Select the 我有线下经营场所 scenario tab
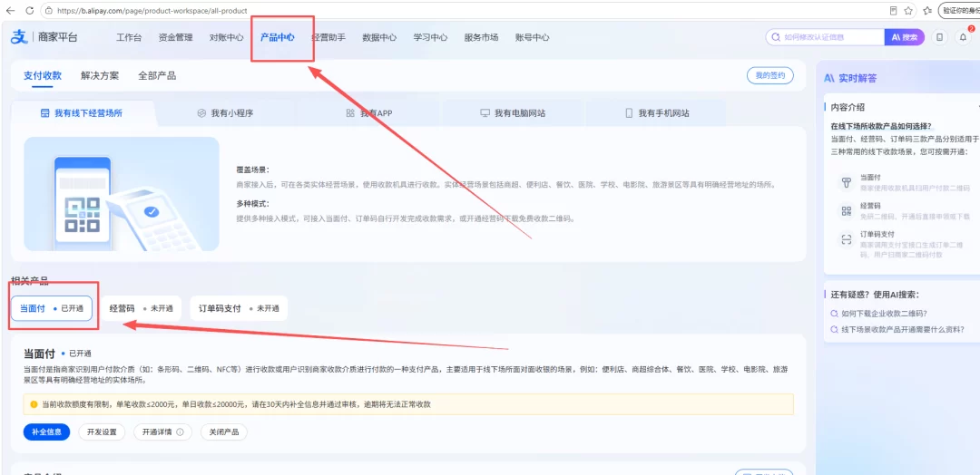The height and width of the screenshot is (475, 980). click(x=83, y=113)
